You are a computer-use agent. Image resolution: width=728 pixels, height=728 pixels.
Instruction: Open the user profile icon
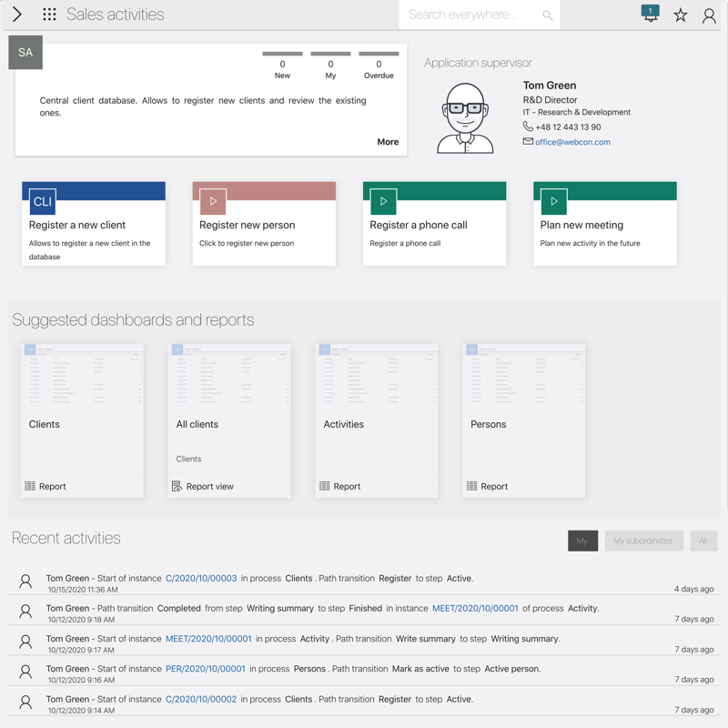(709, 15)
